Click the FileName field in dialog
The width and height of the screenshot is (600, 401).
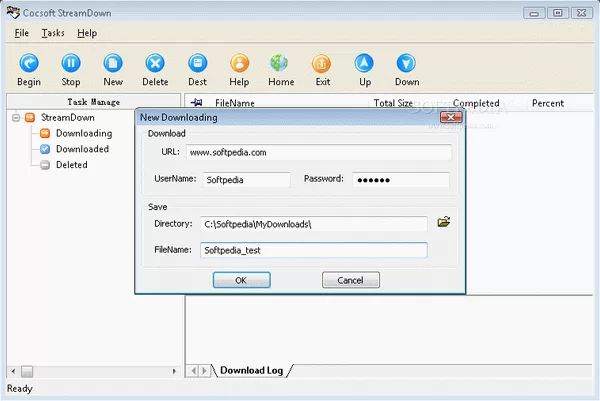(x=313, y=250)
